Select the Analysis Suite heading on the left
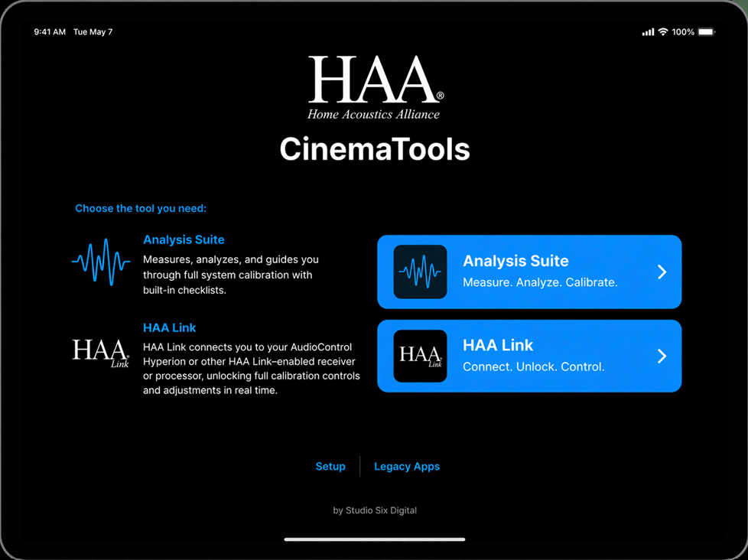This screenshot has height=560, width=748. [x=184, y=239]
